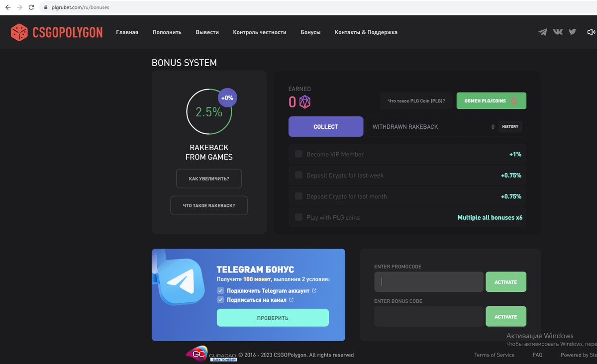The width and height of the screenshot is (597, 364).
Task: Focus the Enter Promocode input field
Action: point(429,282)
